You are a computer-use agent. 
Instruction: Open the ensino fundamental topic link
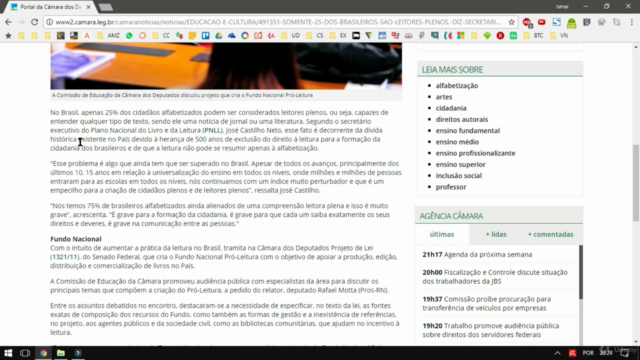pos(468,131)
